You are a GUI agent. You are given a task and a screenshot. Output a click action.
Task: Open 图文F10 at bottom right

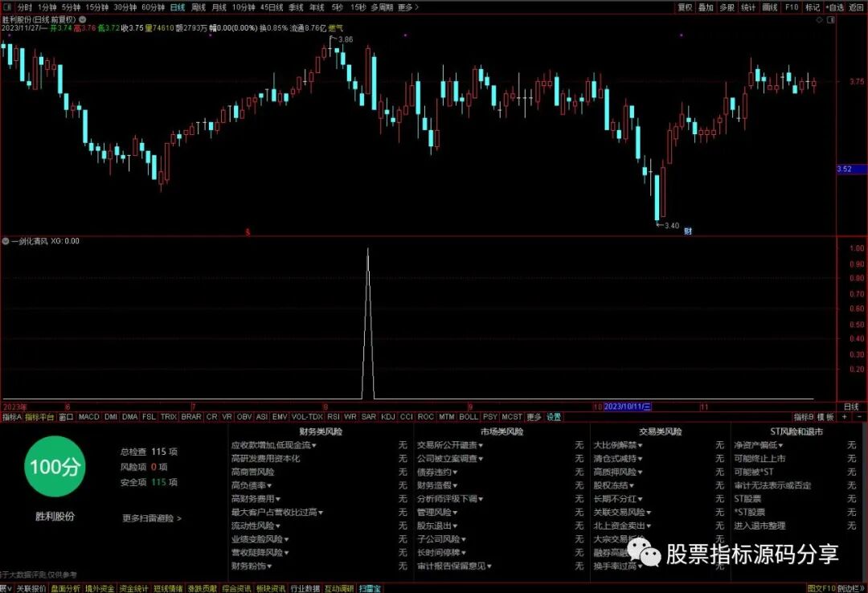(x=821, y=588)
